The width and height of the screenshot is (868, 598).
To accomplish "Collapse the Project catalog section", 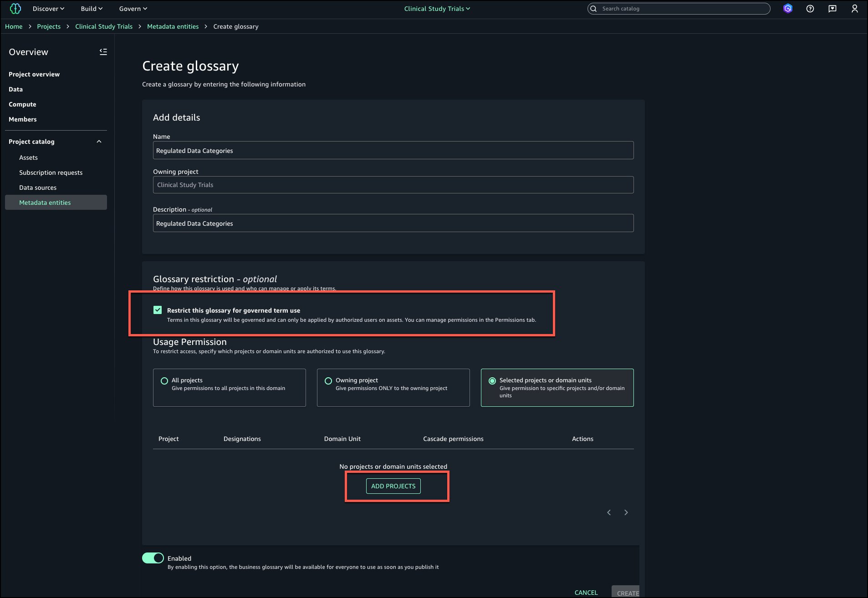I will click(x=99, y=142).
